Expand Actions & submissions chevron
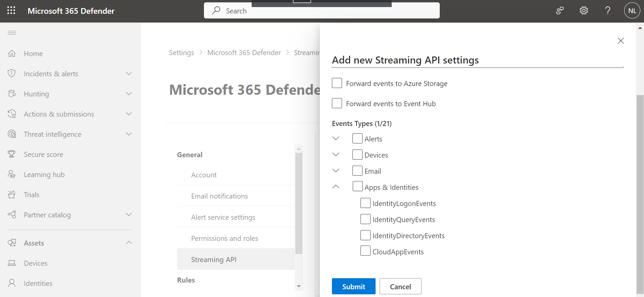This screenshot has width=644, height=297. [x=129, y=114]
